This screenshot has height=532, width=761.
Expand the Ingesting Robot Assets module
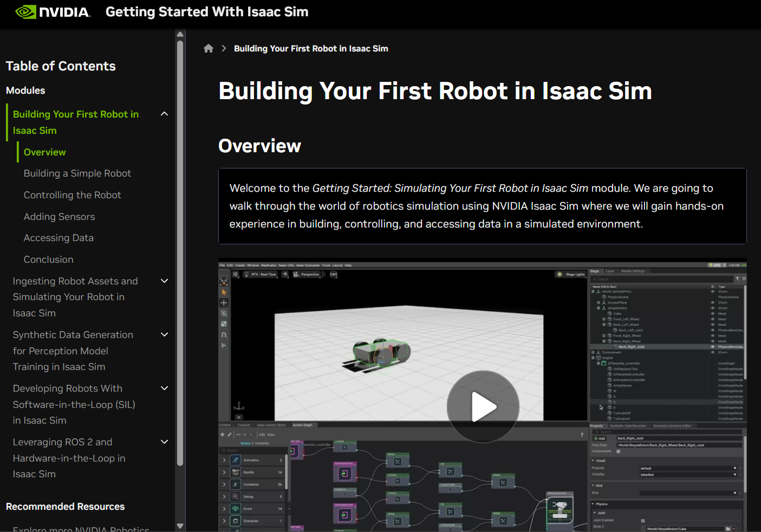165,281
